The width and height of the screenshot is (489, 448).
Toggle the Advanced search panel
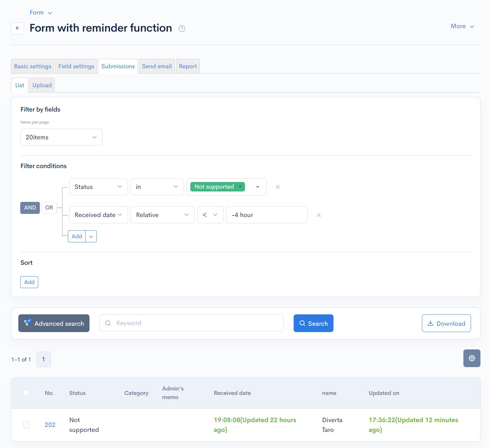(x=54, y=323)
